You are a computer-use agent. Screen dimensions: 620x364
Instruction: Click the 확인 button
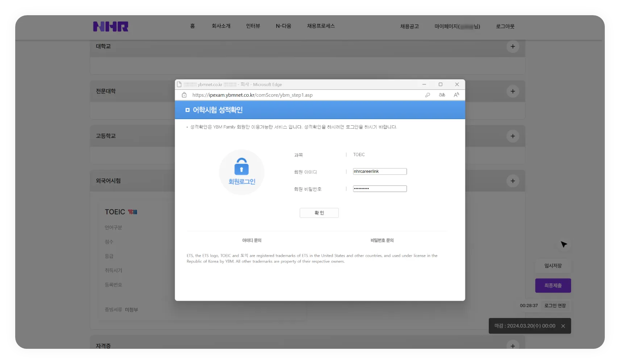click(319, 213)
